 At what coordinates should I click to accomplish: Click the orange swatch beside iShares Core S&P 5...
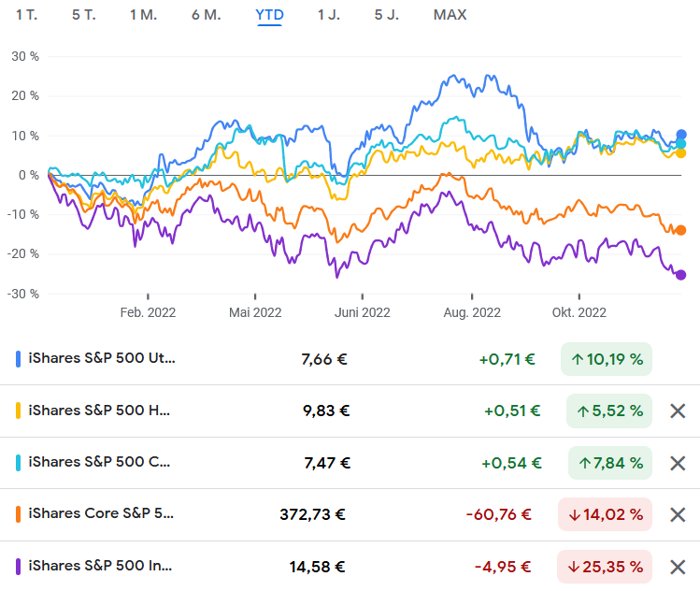coord(19,513)
